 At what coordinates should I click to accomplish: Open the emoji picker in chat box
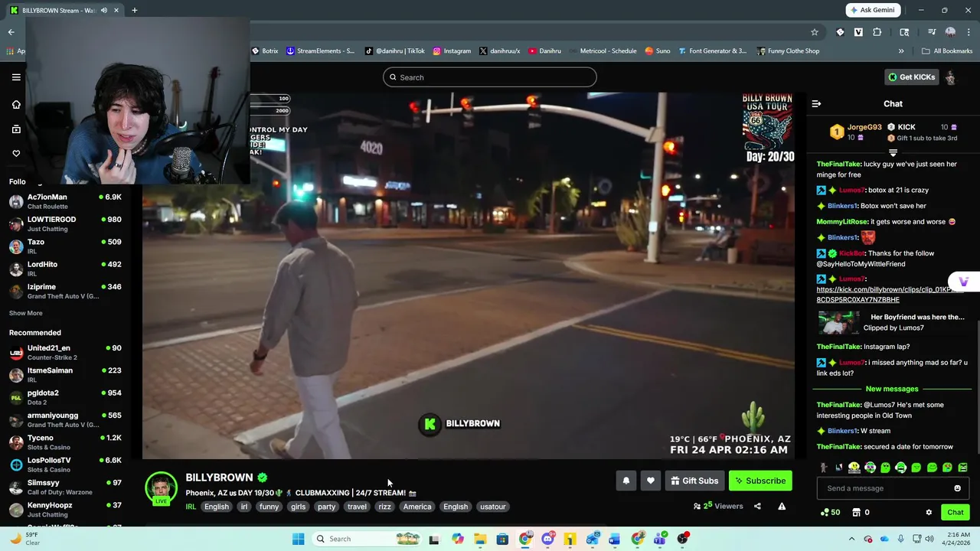pos(957,488)
